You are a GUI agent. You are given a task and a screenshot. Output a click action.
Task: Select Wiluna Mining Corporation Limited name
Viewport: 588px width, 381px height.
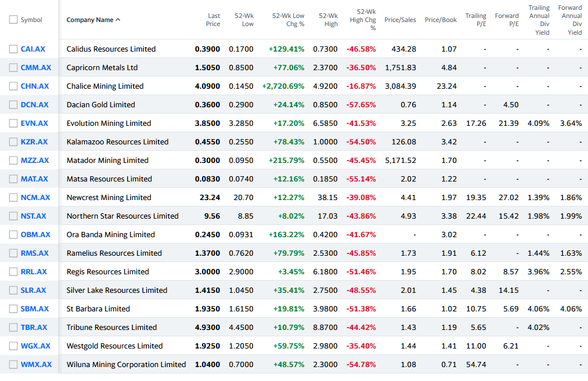[127, 365]
